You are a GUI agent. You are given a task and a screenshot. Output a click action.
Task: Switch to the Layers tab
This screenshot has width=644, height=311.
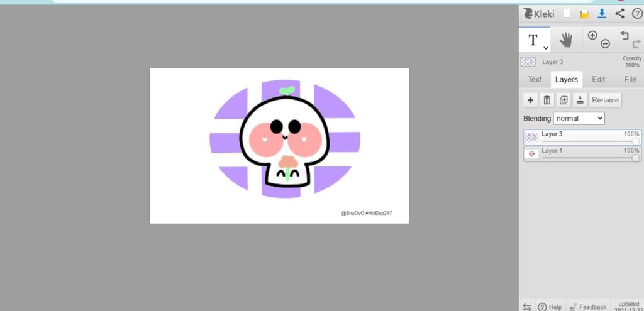point(567,80)
